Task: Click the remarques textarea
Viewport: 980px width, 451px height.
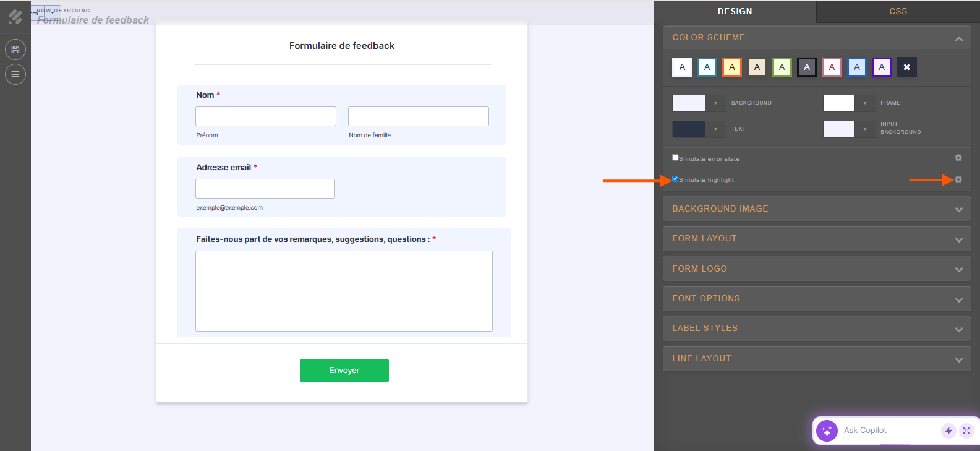Action: pyautogui.click(x=344, y=291)
